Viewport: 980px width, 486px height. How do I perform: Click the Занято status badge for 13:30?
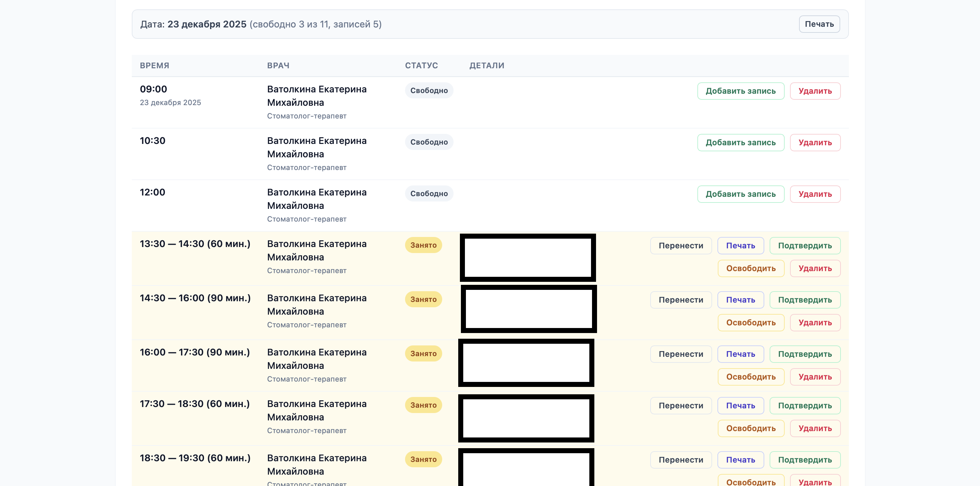point(423,245)
